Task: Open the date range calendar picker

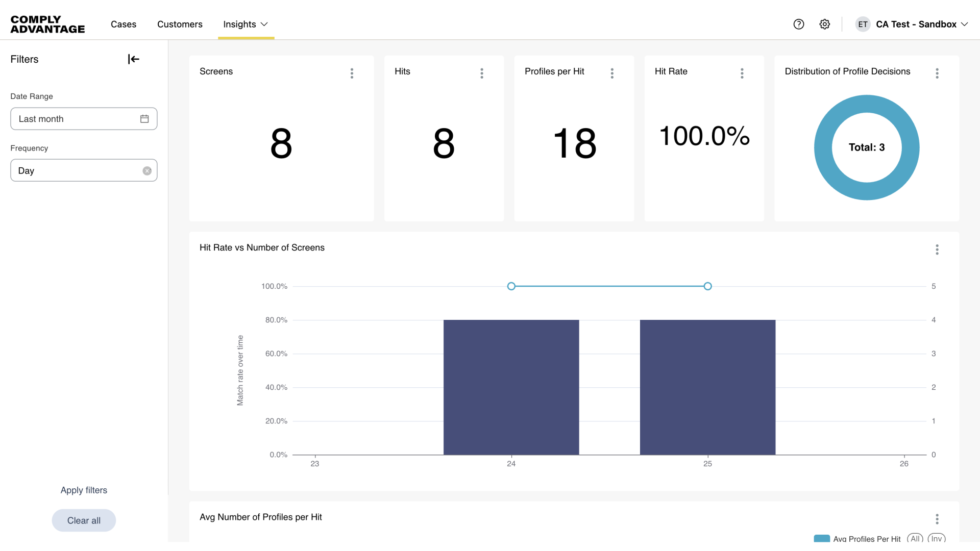Action: (144, 118)
